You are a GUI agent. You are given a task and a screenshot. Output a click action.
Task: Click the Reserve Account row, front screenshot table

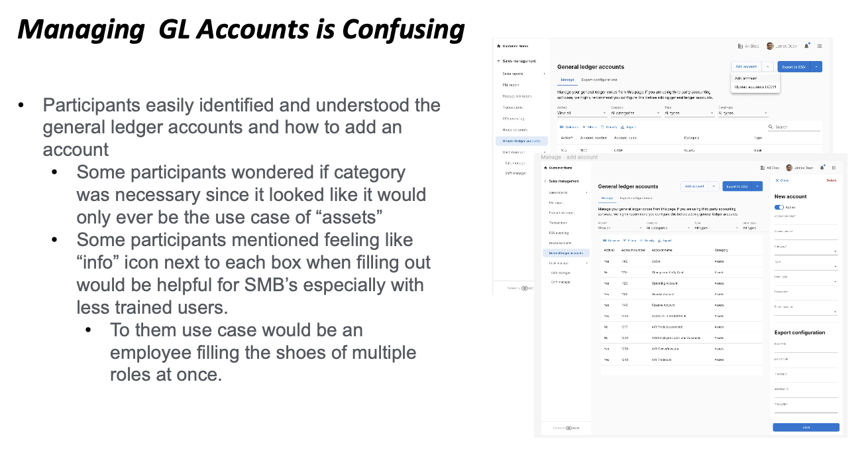coord(681,305)
